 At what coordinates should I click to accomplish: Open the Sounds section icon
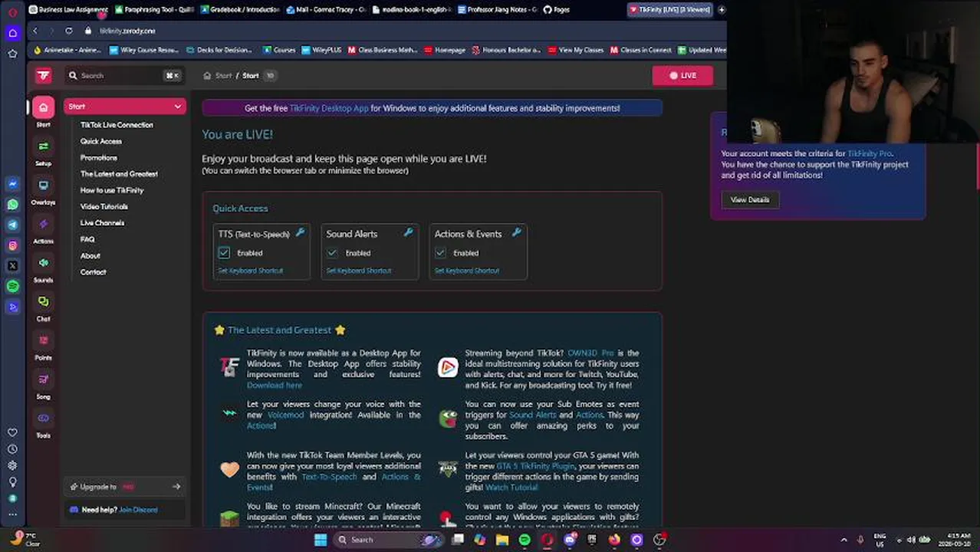43,263
